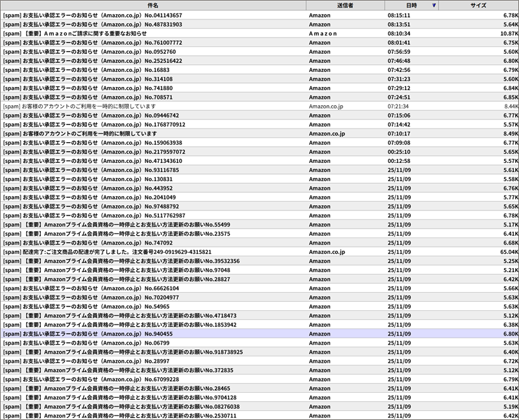This screenshot has width=519, height=420.
Task: Select the account restricted email received 07:10:17
Action: (90, 133)
